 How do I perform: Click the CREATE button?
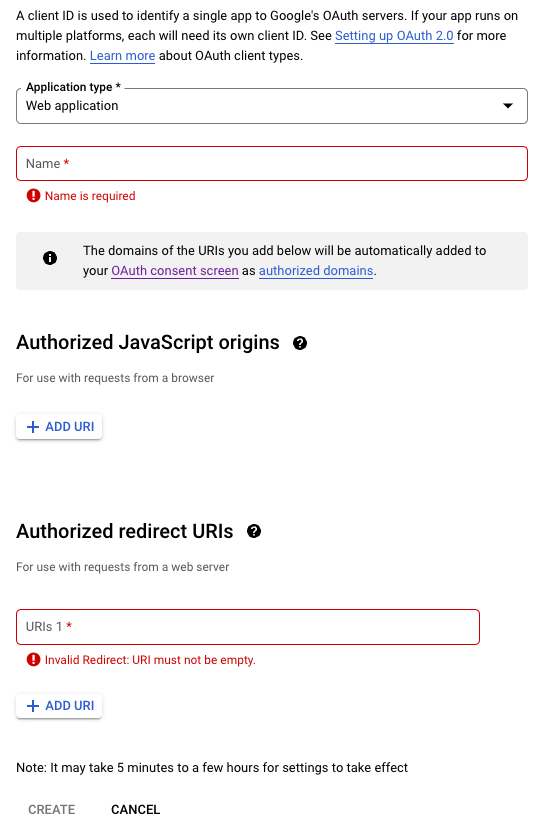point(52,809)
